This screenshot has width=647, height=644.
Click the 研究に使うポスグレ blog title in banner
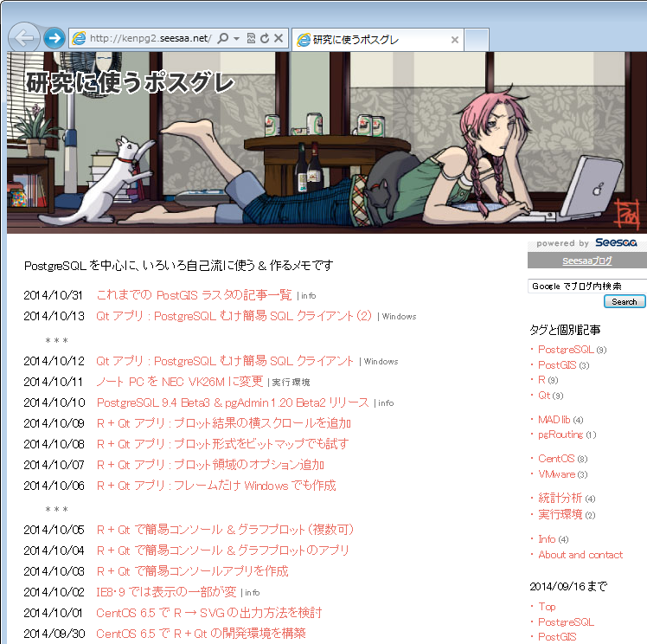click(130, 82)
